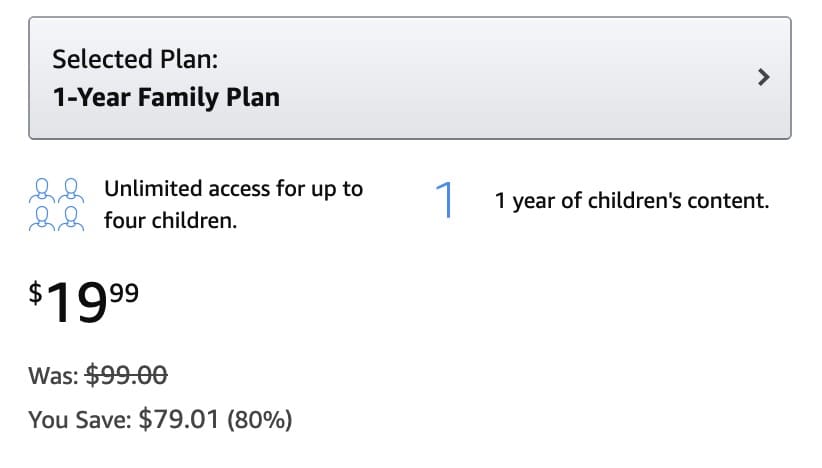Image resolution: width=822 pixels, height=468 pixels.
Task: Select the top-left person figure icon
Action: tap(44, 189)
